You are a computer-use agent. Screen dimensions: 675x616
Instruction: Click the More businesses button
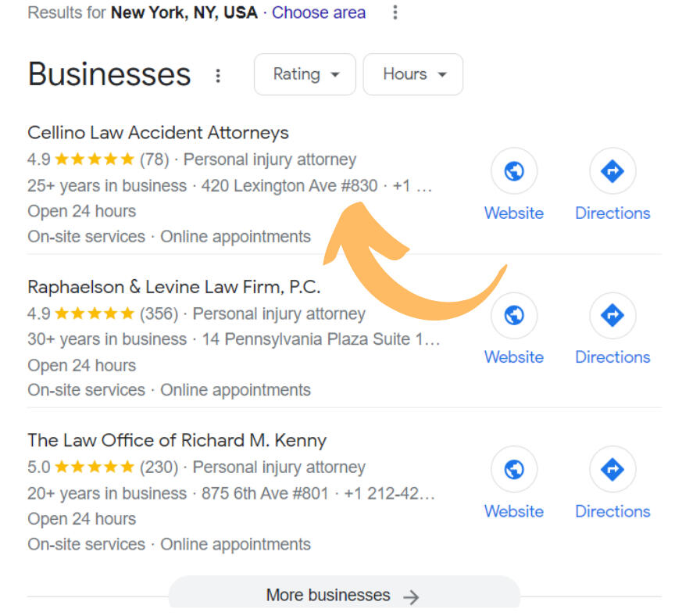[x=343, y=596]
